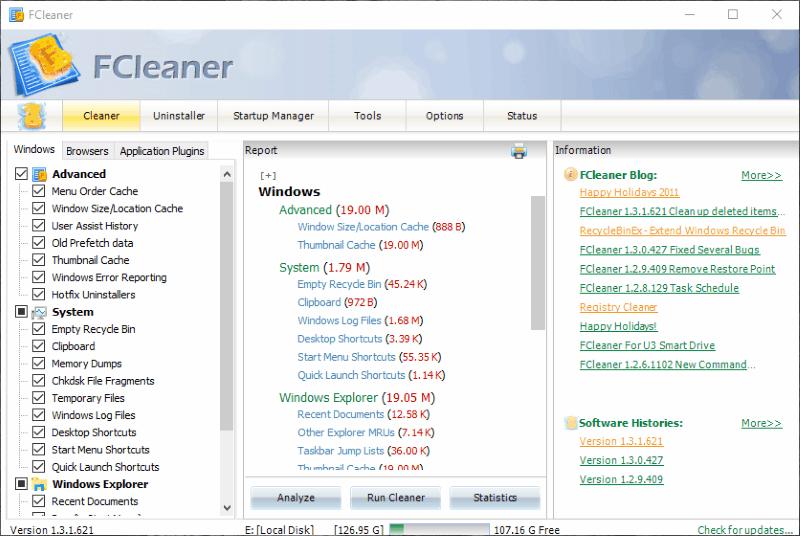This screenshot has width=800, height=536.
Task: Click the print report icon
Action: (x=518, y=151)
